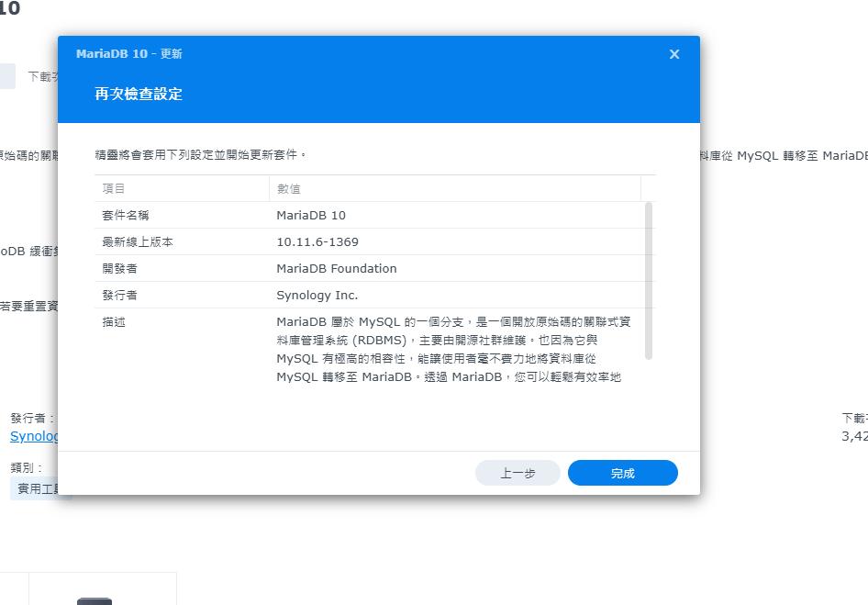Screen dimensions: 868x605
Task: Click the 套件名稱 row label
Action: pyautogui.click(x=126, y=215)
